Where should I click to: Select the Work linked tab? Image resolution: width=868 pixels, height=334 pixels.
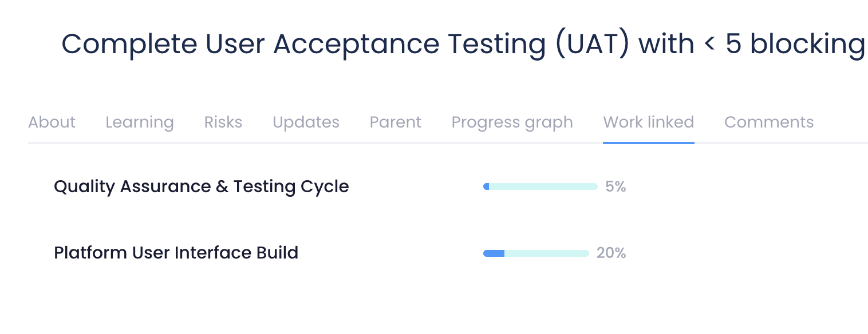pyautogui.click(x=648, y=122)
